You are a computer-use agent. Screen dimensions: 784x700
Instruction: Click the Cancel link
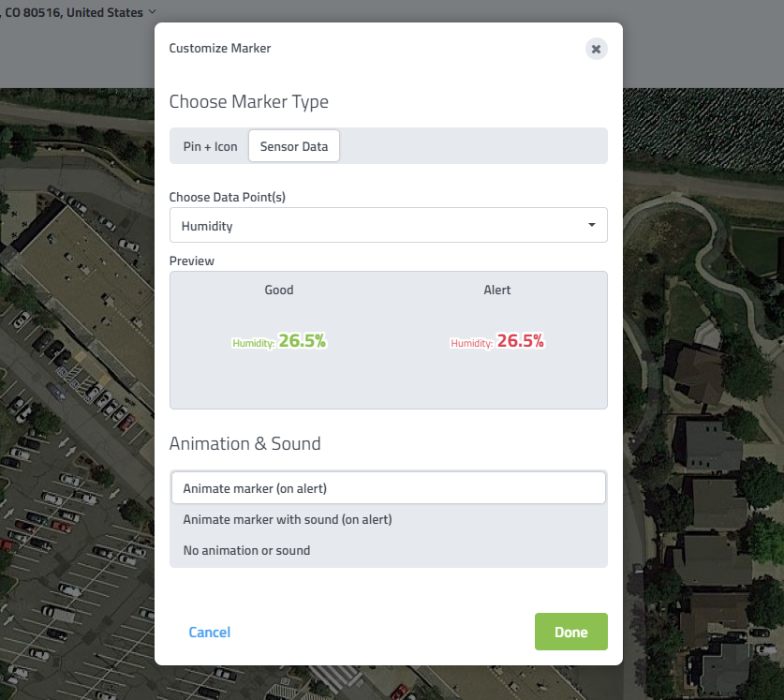[209, 633]
